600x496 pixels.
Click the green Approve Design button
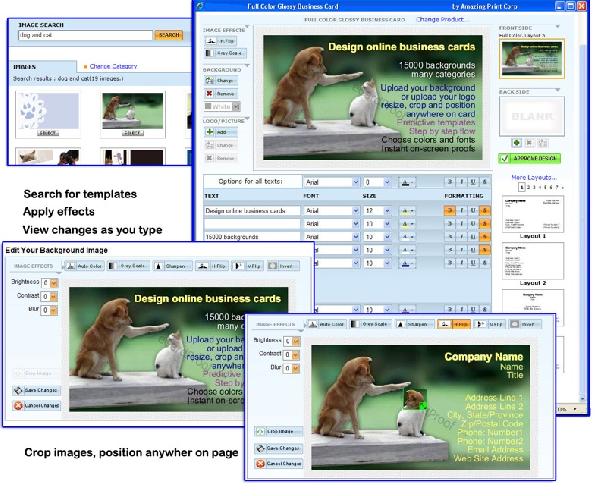point(529,158)
